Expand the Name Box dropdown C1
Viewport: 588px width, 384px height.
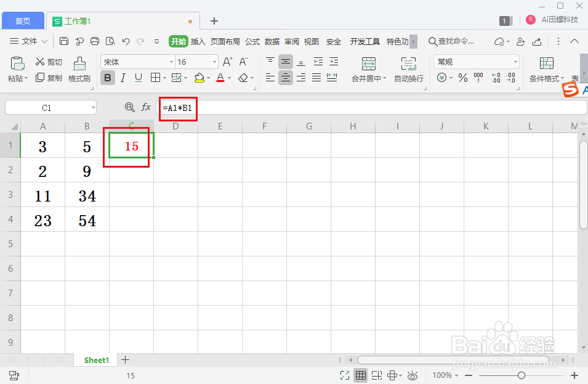pyautogui.click(x=93, y=108)
